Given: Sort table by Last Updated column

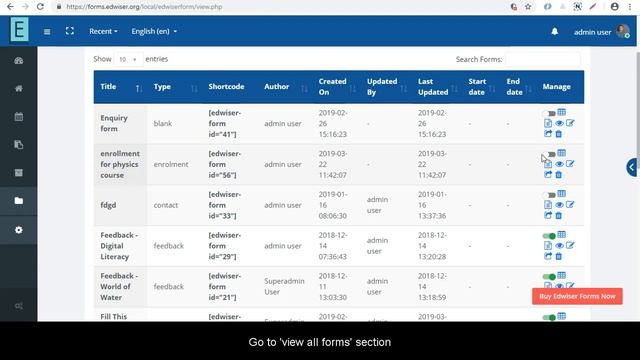Looking at the screenshot, I should point(437,87).
